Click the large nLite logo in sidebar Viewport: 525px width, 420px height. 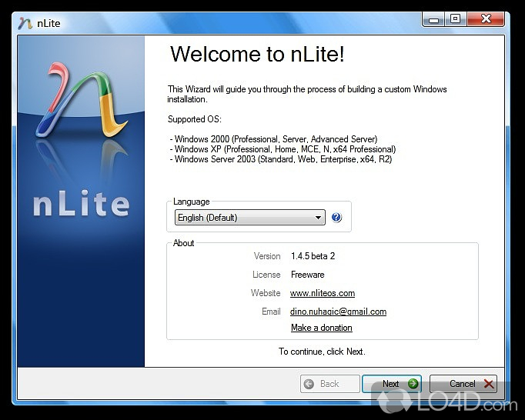click(x=82, y=101)
